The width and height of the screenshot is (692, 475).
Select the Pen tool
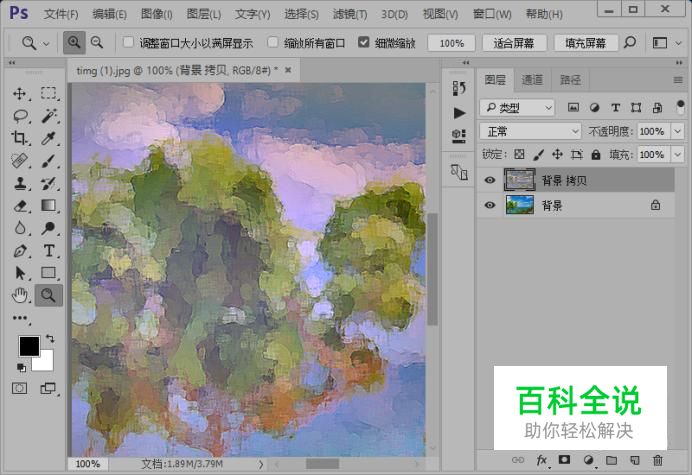click(19, 251)
